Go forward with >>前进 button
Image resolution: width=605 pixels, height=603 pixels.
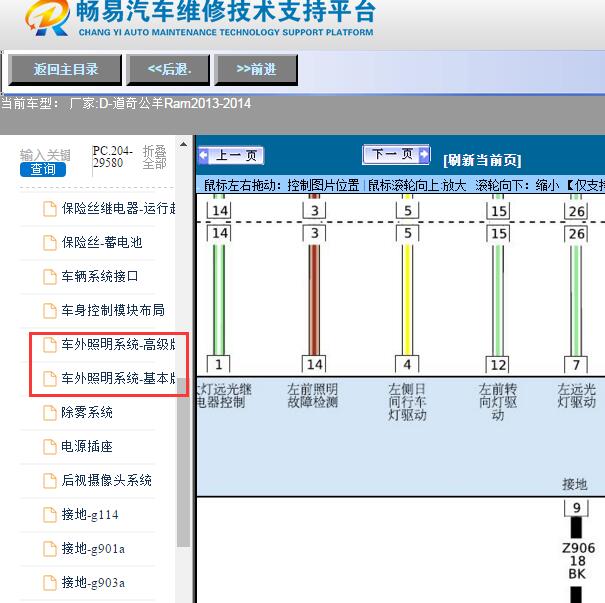coord(256,70)
